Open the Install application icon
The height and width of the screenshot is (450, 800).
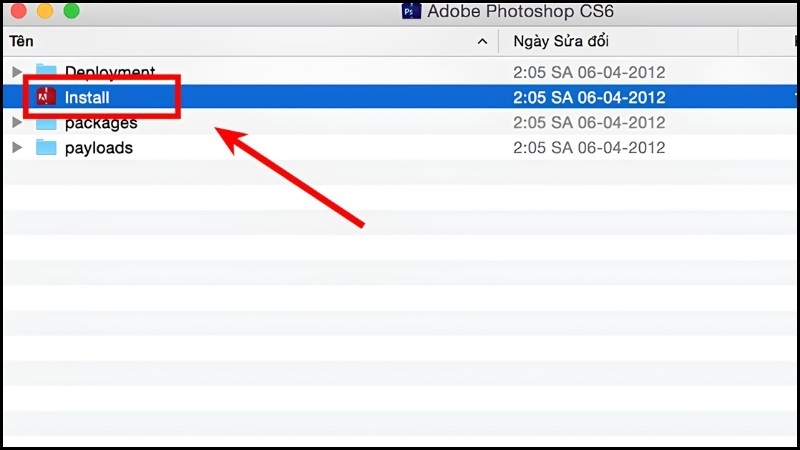(46, 96)
